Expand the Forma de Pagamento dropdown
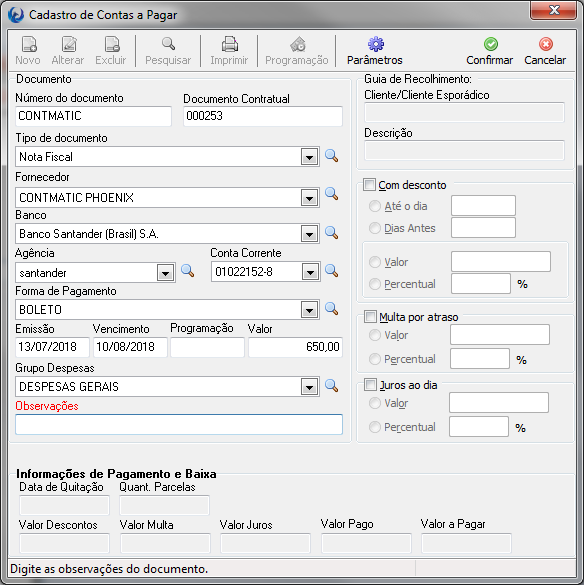The image size is (584, 585). pos(309,310)
